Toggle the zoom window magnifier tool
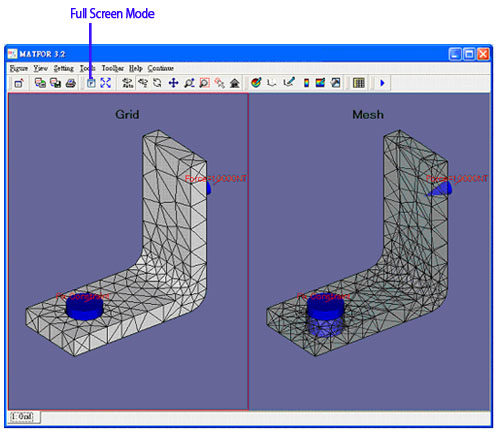Image resolution: width=500 pixels, height=435 pixels. (x=204, y=83)
